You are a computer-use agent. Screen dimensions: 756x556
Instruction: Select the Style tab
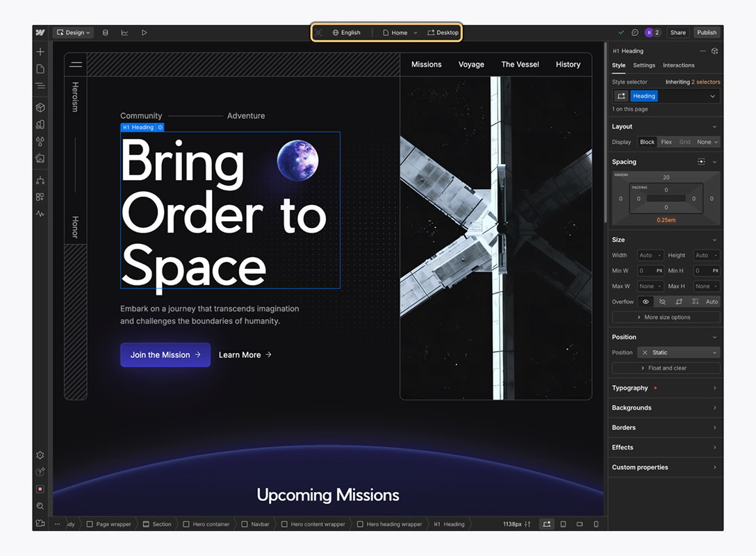[x=618, y=65]
